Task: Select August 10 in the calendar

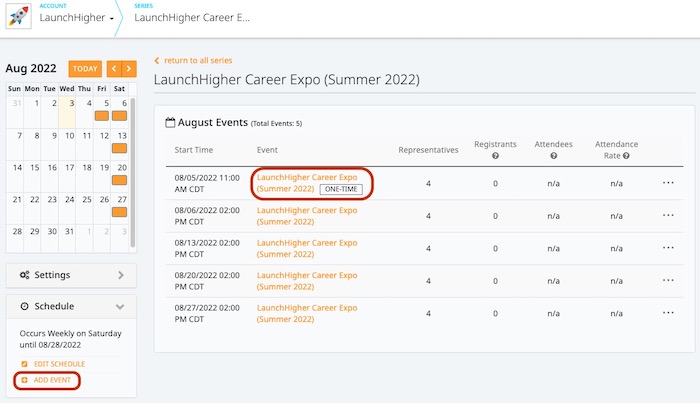Action: [67, 144]
